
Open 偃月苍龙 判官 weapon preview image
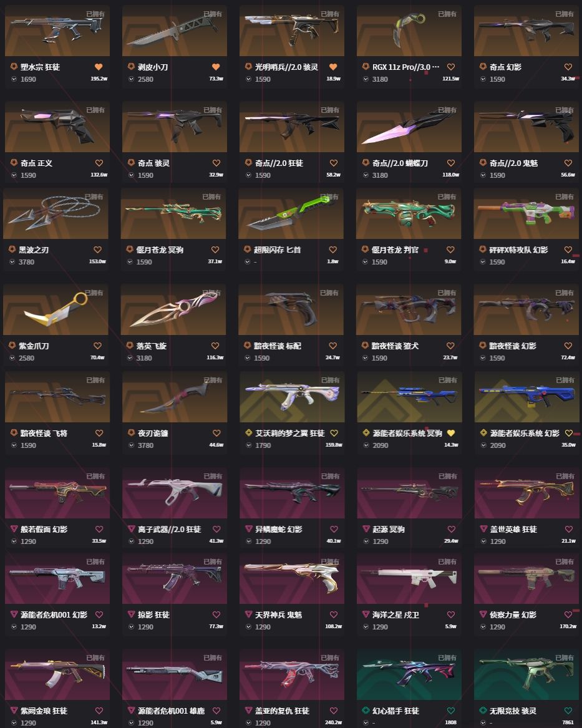tap(409, 213)
